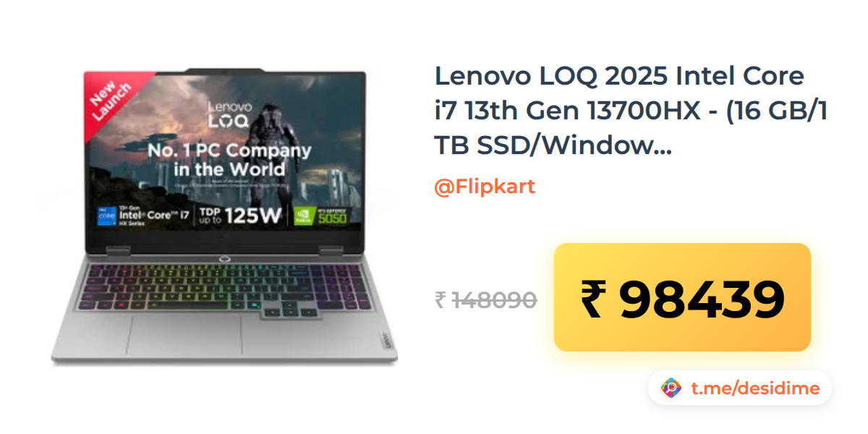The height and width of the screenshot is (434, 868).
Task: Click the ₹ 98439 price button
Action: pyautogui.click(x=682, y=297)
